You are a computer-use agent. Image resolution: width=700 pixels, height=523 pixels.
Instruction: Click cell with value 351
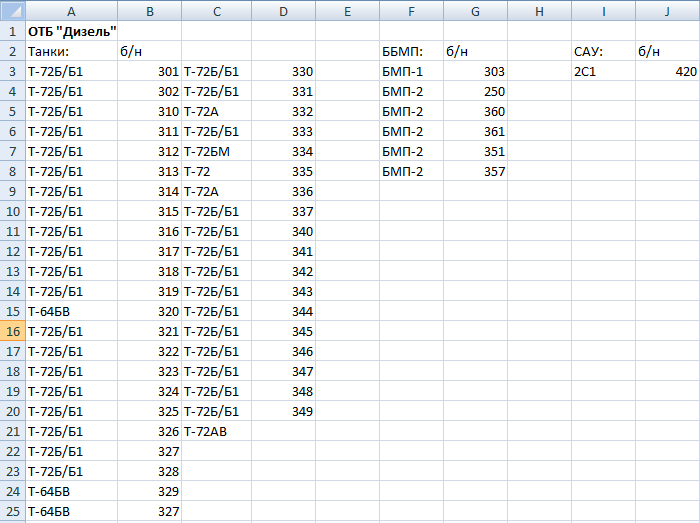[x=475, y=151]
